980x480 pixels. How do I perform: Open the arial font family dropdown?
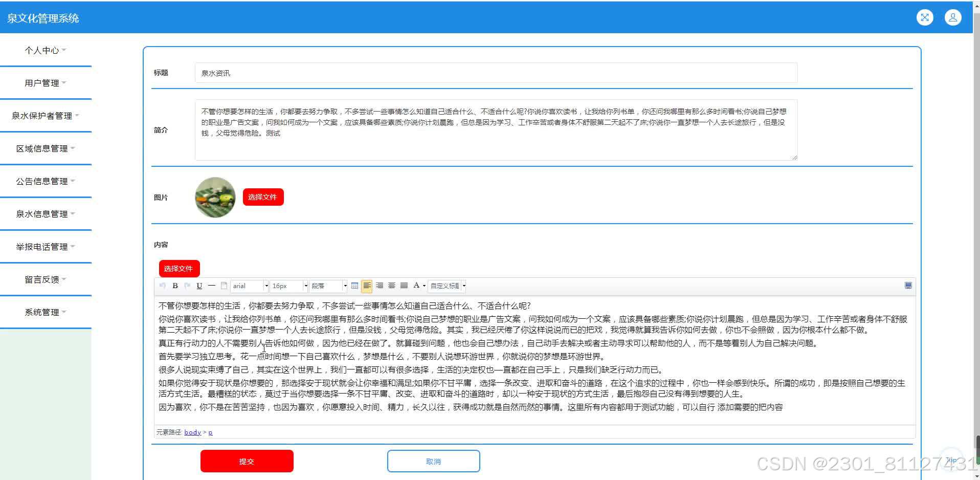pyautogui.click(x=250, y=286)
